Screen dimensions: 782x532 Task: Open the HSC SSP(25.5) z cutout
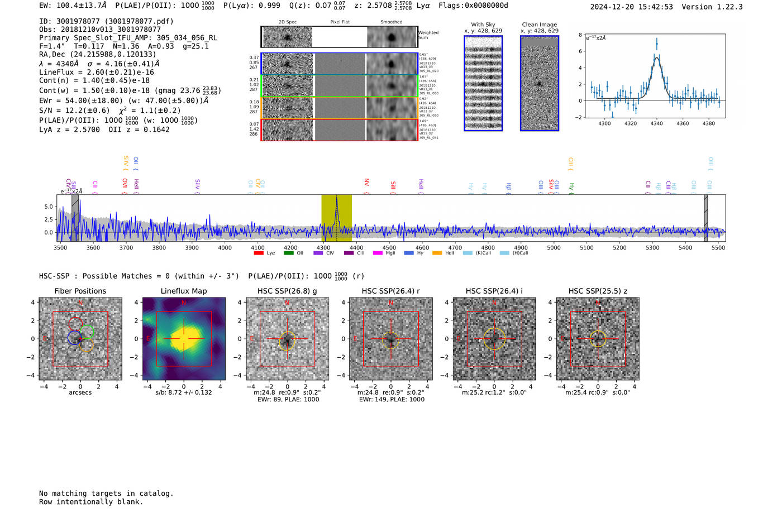pyautogui.click(x=598, y=339)
